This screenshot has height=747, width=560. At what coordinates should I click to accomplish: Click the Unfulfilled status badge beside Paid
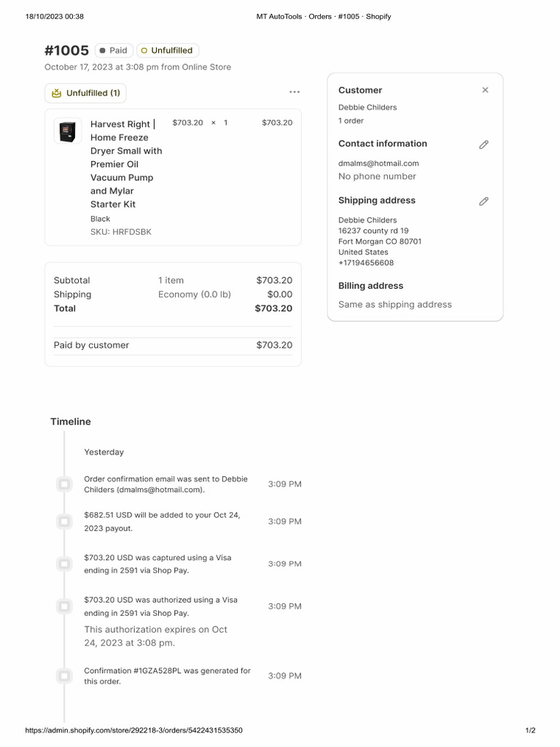(x=167, y=50)
